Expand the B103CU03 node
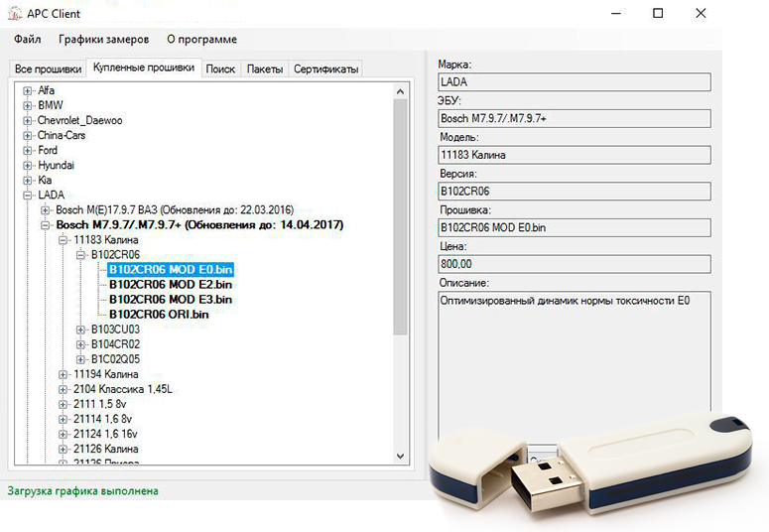This screenshot has height=532, width=769. pos(81,330)
